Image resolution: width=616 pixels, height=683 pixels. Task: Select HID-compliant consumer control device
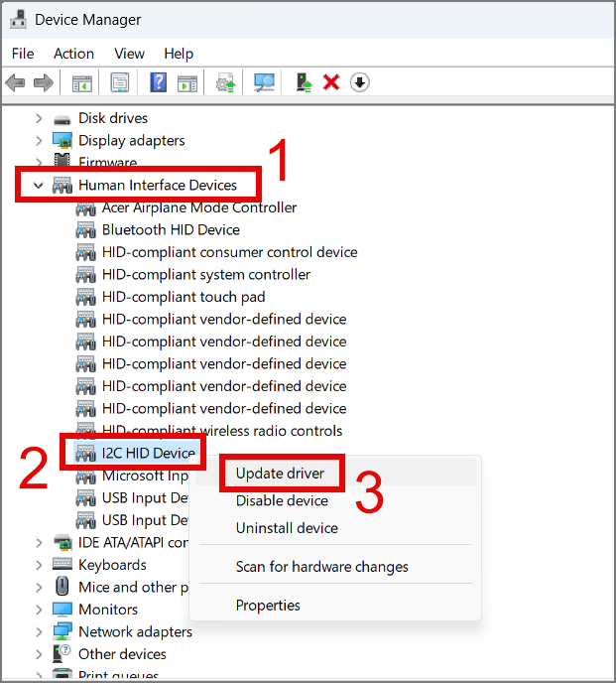point(229,252)
